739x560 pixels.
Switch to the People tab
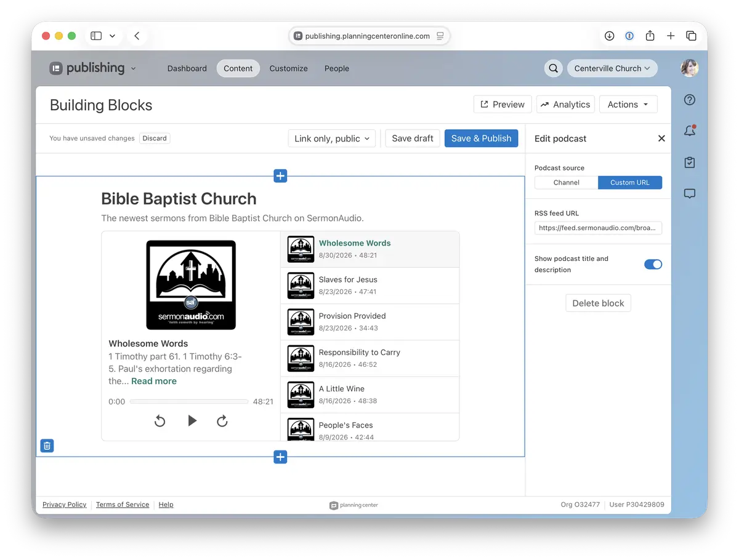[x=337, y=68]
